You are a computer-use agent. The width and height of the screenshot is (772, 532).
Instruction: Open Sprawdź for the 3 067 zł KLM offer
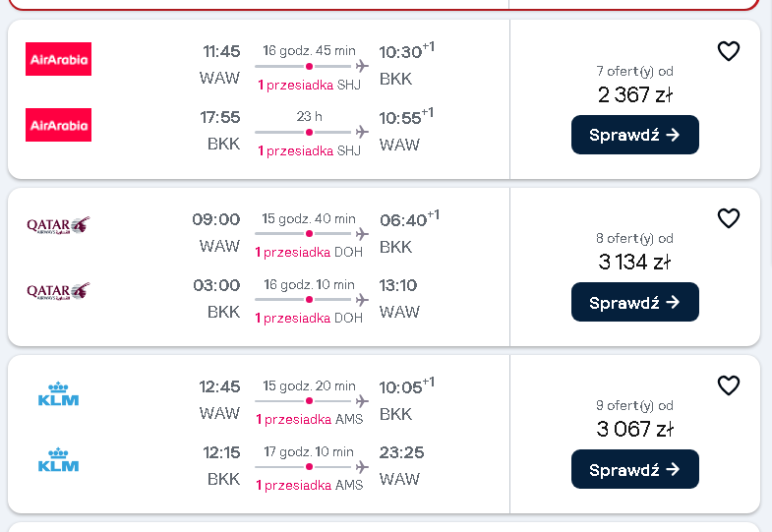click(x=634, y=469)
